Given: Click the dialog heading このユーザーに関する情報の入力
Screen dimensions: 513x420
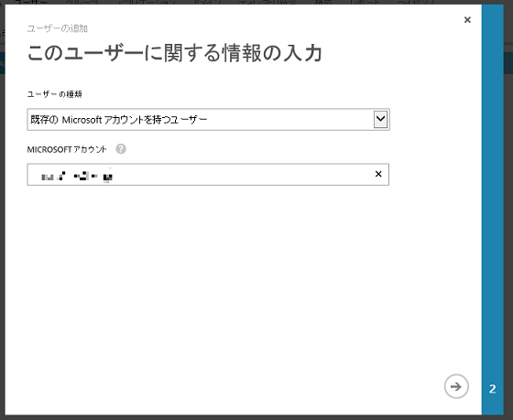Looking at the screenshot, I should (x=175, y=53).
